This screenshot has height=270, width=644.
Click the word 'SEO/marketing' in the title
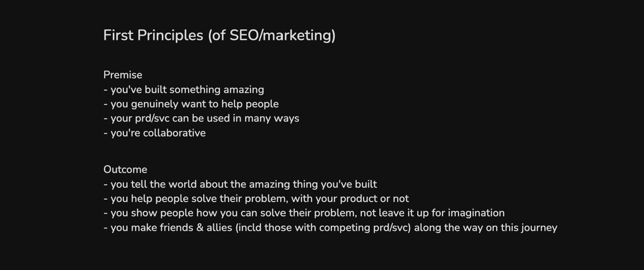pos(281,35)
